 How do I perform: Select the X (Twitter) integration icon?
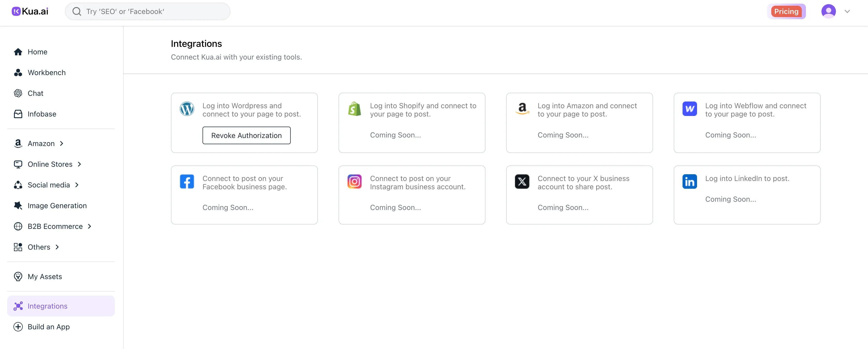pyautogui.click(x=522, y=181)
